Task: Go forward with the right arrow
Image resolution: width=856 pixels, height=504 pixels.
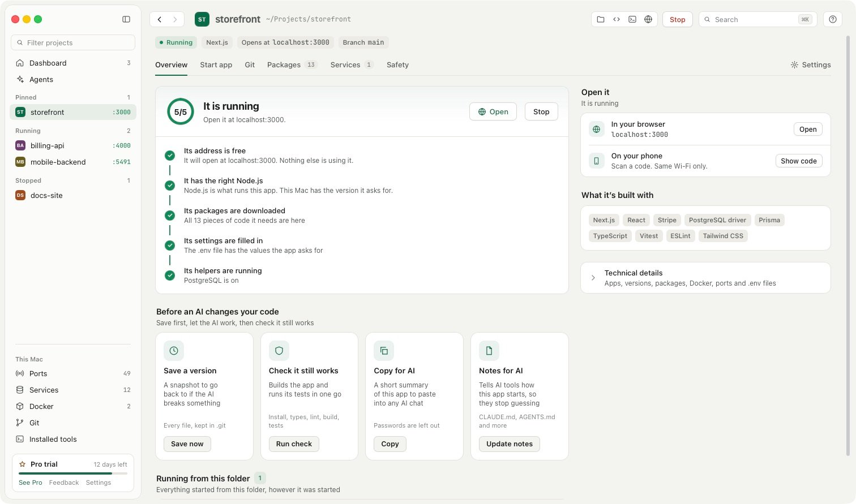Action: (x=175, y=19)
